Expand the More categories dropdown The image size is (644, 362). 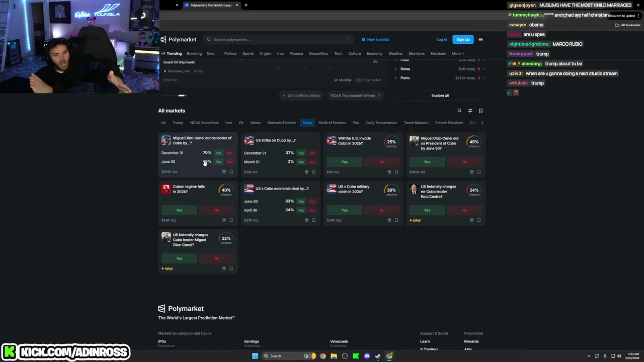(458, 53)
